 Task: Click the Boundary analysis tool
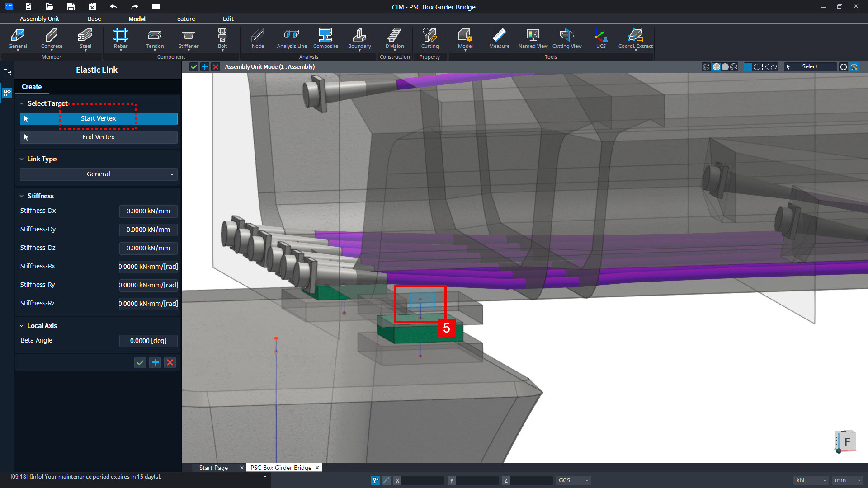[359, 39]
